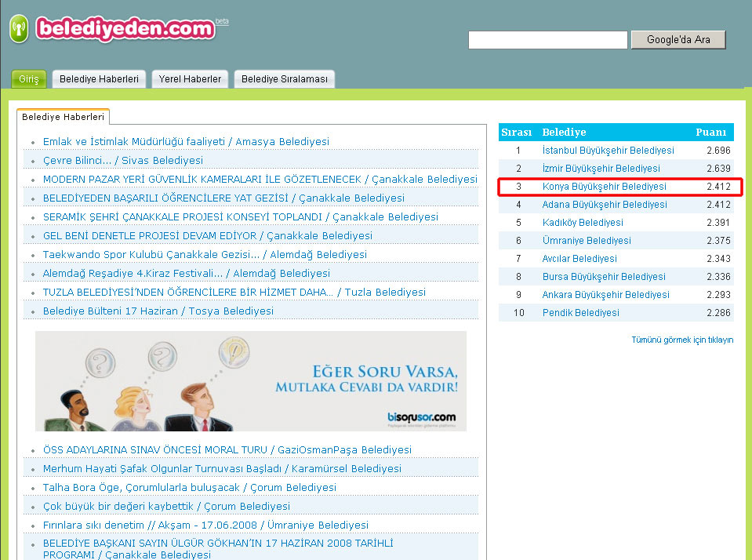Screen dimensions: 752x560
Task: Select the Belediye Haberleri panel tab
Action: [63, 117]
